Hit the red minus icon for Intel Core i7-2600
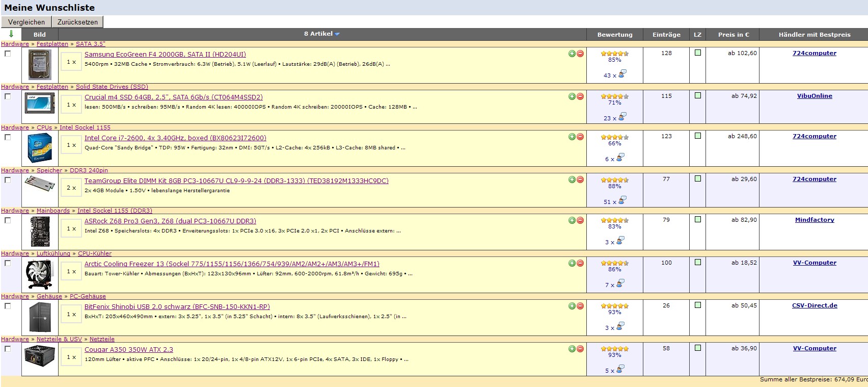868x387 pixels. click(580, 137)
